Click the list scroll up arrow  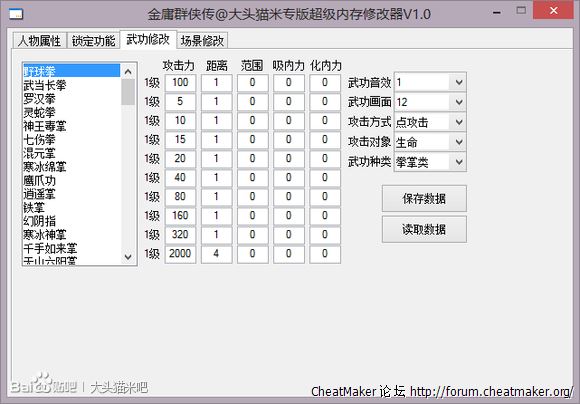coord(128,72)
